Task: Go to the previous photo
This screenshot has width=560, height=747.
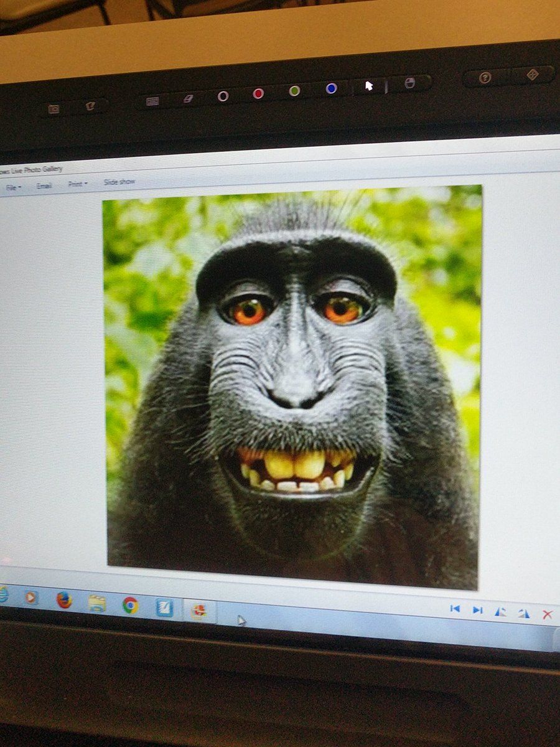Action: point(455,609)
